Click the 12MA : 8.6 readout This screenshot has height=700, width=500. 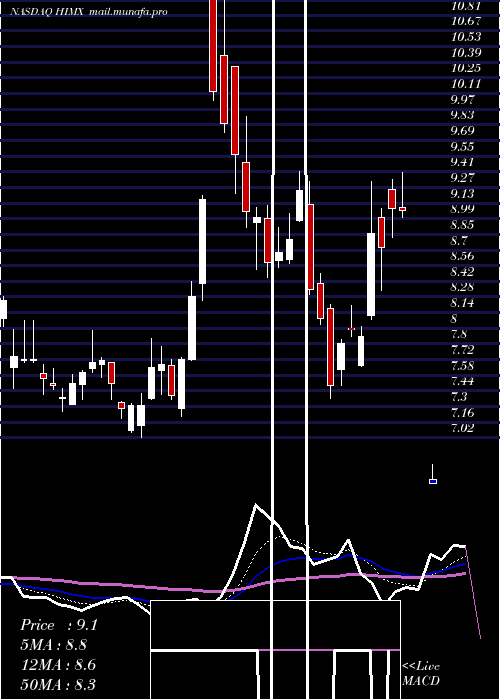point(58,665)
